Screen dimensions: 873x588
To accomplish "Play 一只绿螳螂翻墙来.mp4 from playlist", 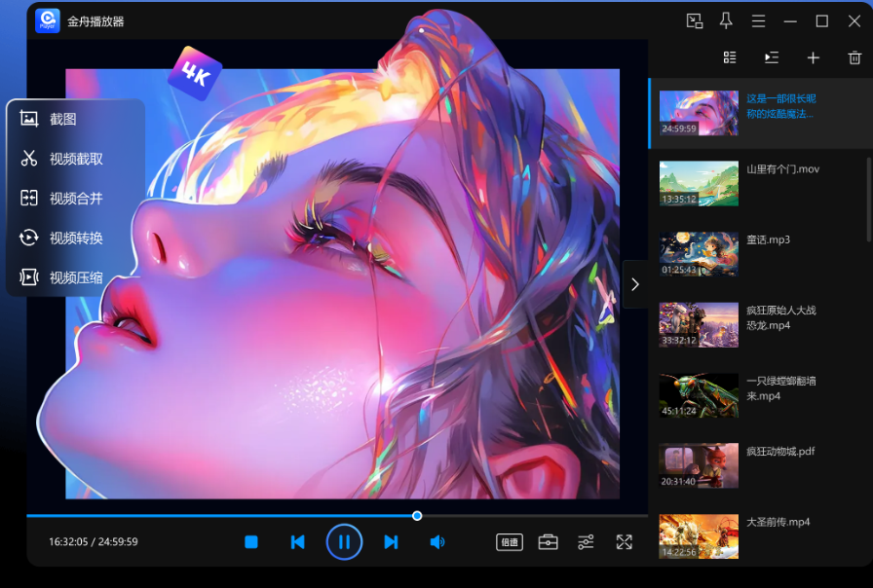I will pyautogui.click(x=781, y=388).
